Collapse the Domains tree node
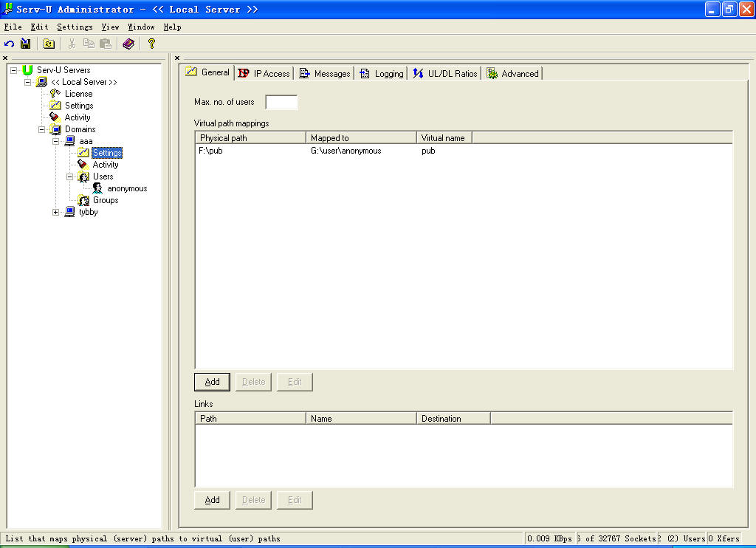Screen dimensions: 756x548 [42, 129]
